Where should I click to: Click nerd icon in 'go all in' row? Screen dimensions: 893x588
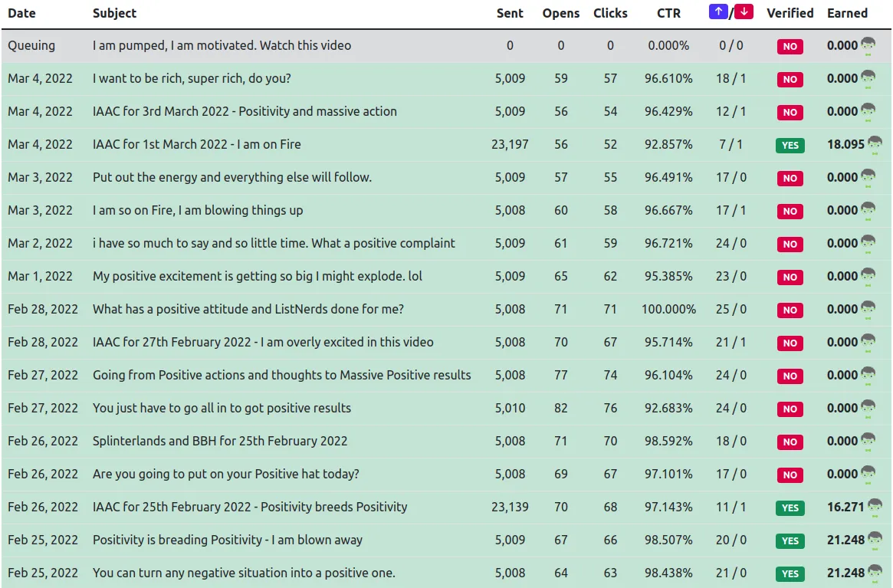coord(868,409)
